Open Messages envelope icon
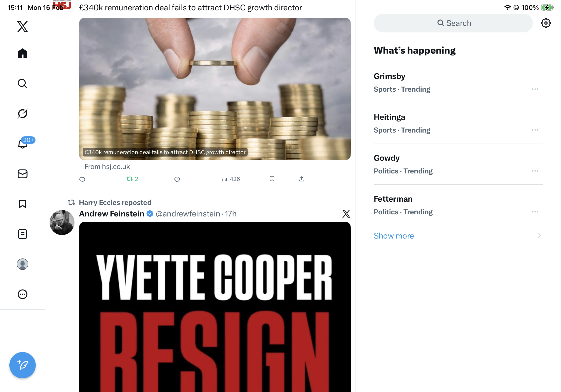This screenshot has width=561, height=392. tap(23, 174)
